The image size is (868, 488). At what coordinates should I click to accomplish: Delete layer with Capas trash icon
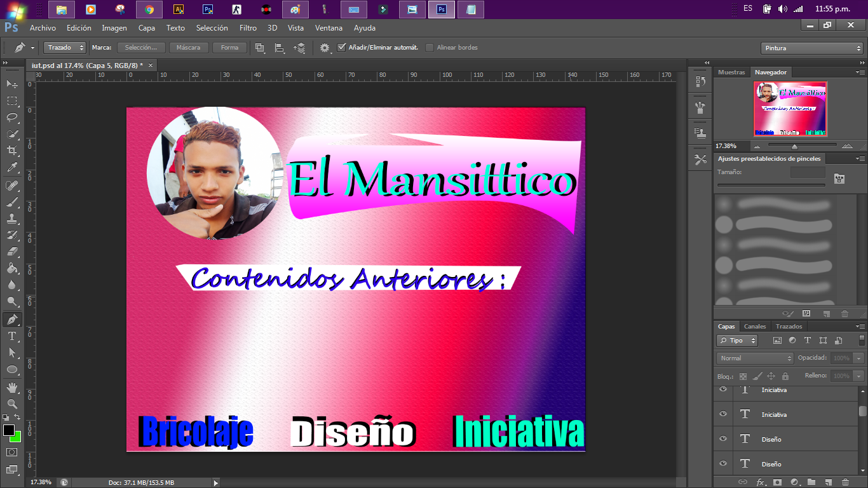coord(844,482)
